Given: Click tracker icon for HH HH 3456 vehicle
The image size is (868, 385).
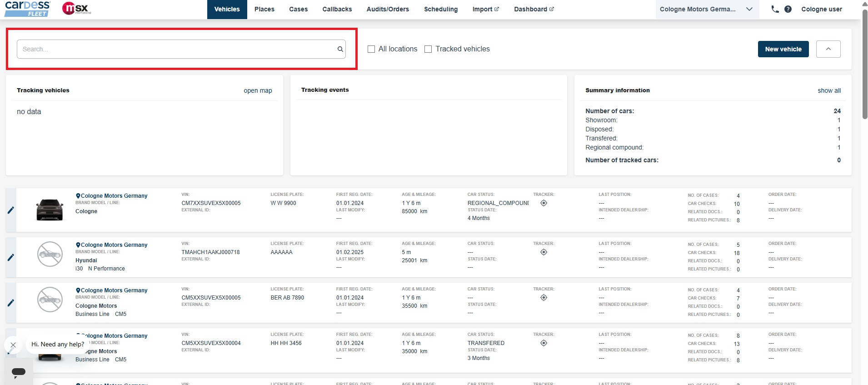Looking at the screenshot, I should 544,343.
